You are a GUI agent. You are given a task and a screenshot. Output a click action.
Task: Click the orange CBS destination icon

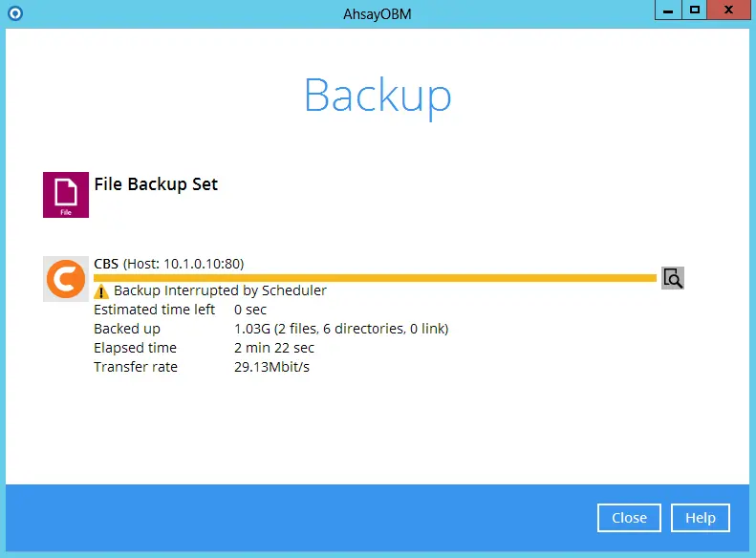click(67, 279)
